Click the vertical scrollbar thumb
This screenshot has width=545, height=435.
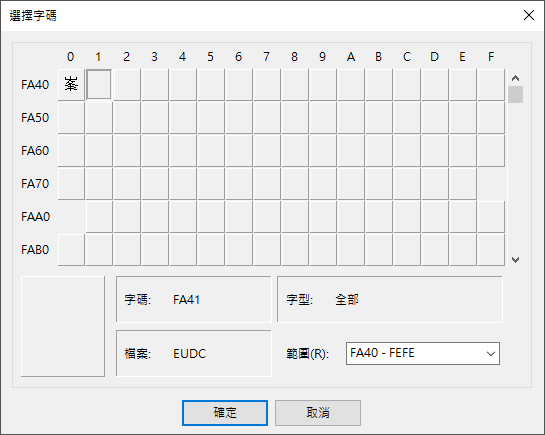pos(515,95)
